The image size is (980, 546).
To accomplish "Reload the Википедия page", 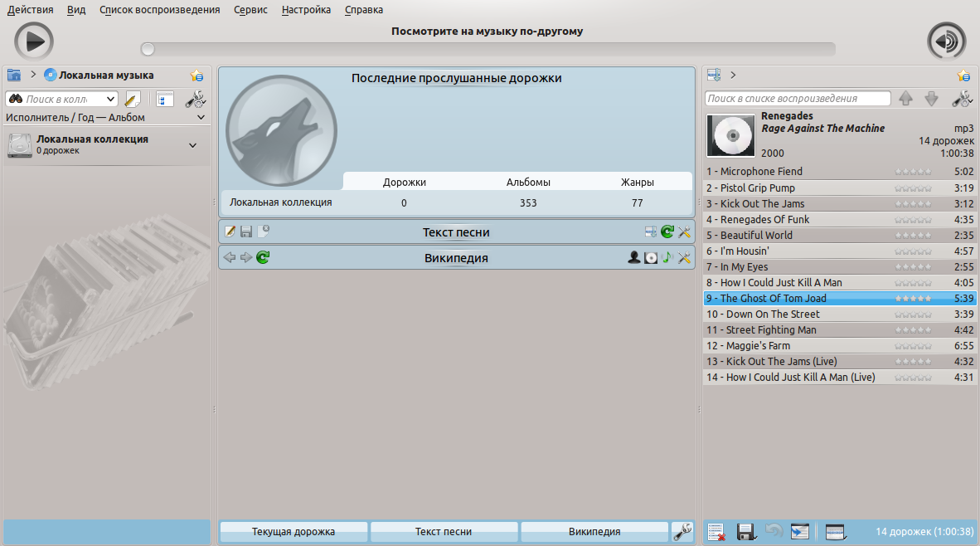I will [263, 258].
